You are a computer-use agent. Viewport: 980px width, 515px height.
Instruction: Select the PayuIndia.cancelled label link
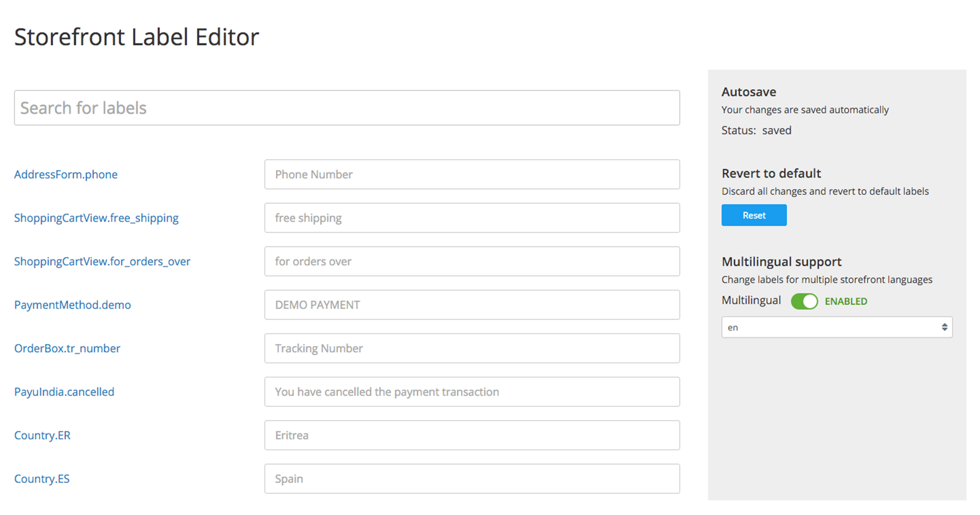click(64, 392)
